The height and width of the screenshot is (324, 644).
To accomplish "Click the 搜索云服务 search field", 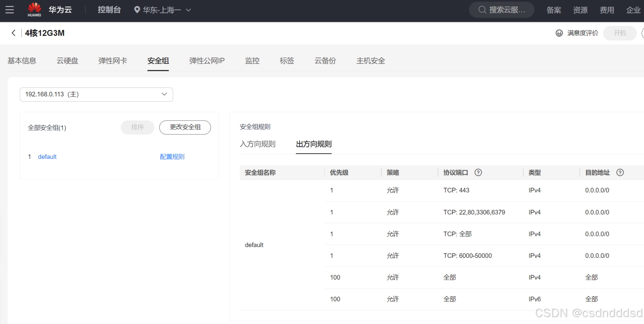I will tap(501, 10).
